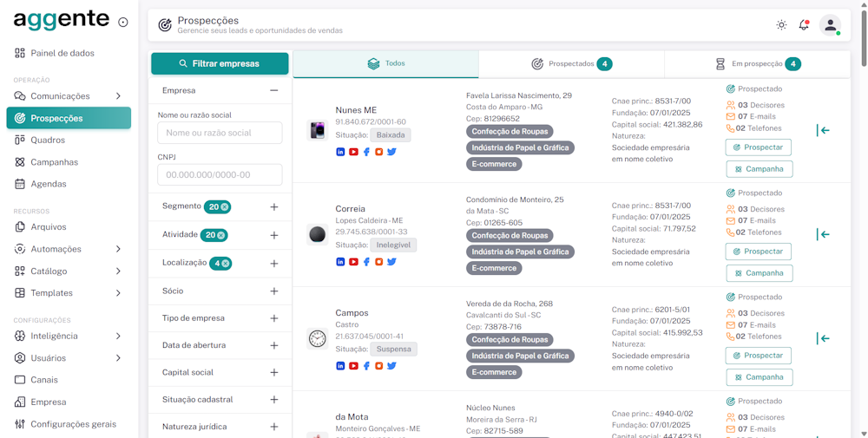
Task: Focus the CNPJ input field
Action: coord(220,174)
